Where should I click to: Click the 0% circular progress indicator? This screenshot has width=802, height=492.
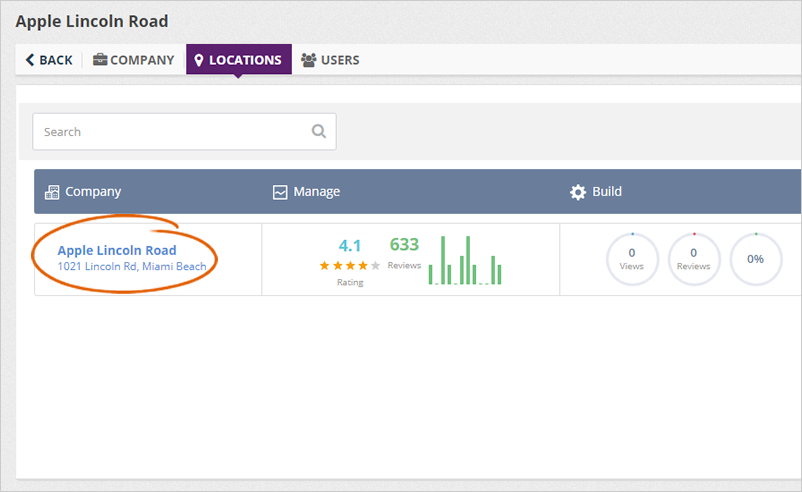(755, 259)
